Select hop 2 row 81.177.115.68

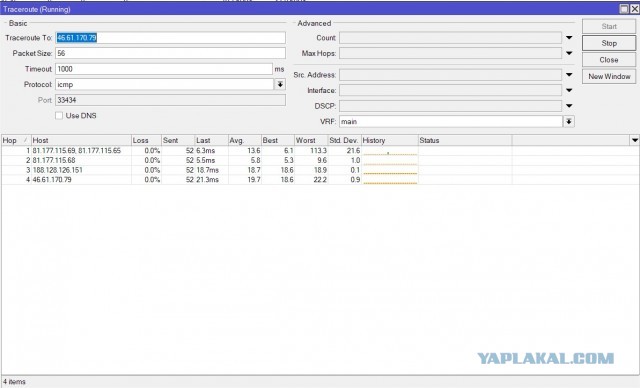(x=320, y=160)
